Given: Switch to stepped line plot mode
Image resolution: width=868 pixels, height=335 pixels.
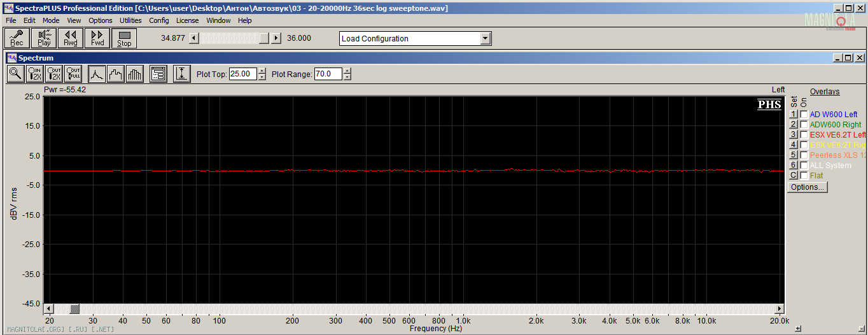Looking at the screenshot, I should tap(116, 74).
